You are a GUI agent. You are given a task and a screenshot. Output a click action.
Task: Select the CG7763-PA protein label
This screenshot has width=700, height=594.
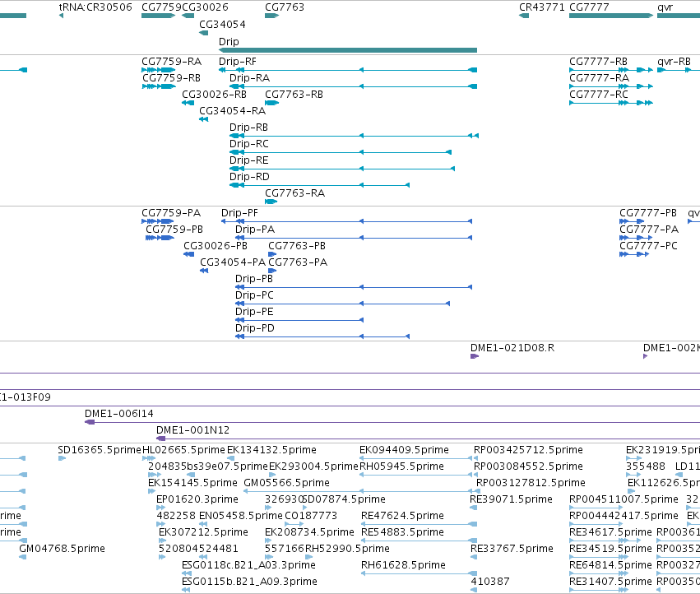click(x=298, y=262)
